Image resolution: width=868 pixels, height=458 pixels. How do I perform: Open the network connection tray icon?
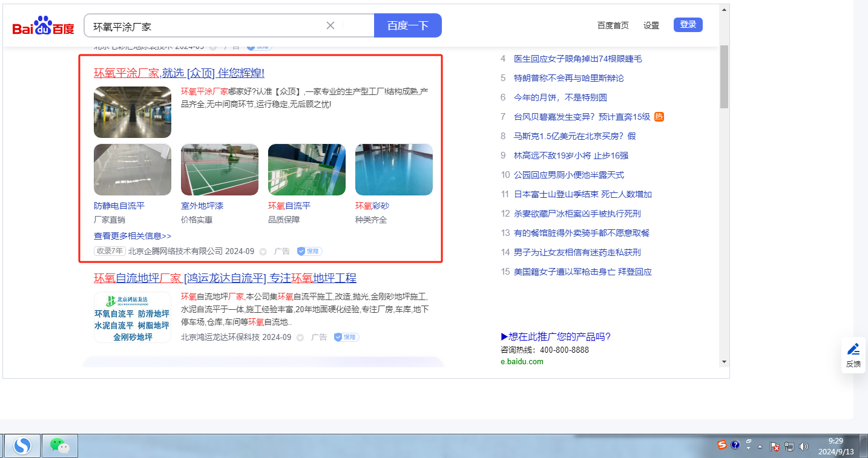click(789, 447)
